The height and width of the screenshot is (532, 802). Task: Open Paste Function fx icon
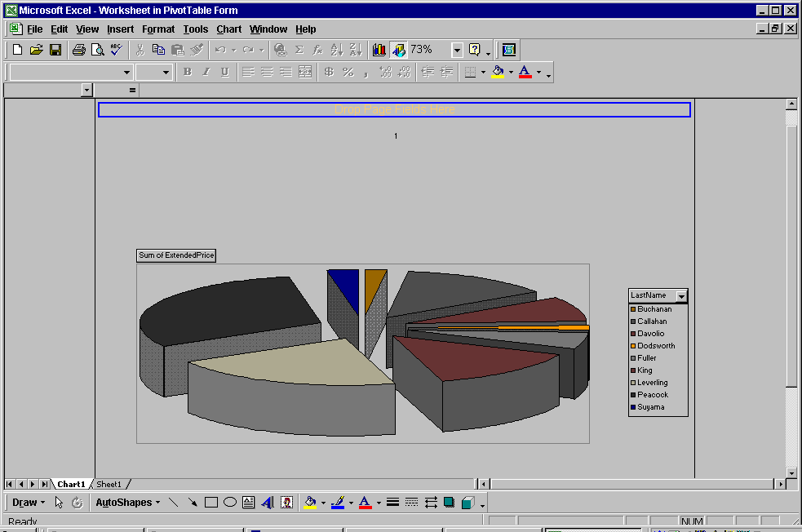coord(318,50)
